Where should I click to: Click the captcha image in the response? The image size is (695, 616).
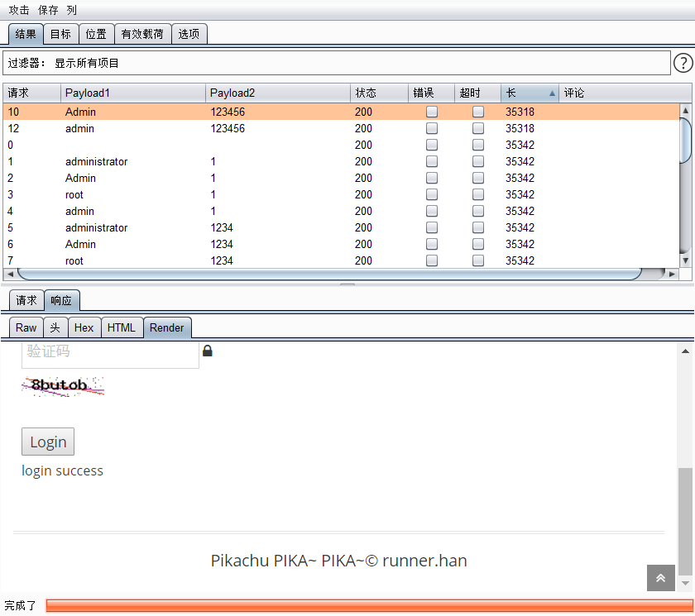coord(62,385)
